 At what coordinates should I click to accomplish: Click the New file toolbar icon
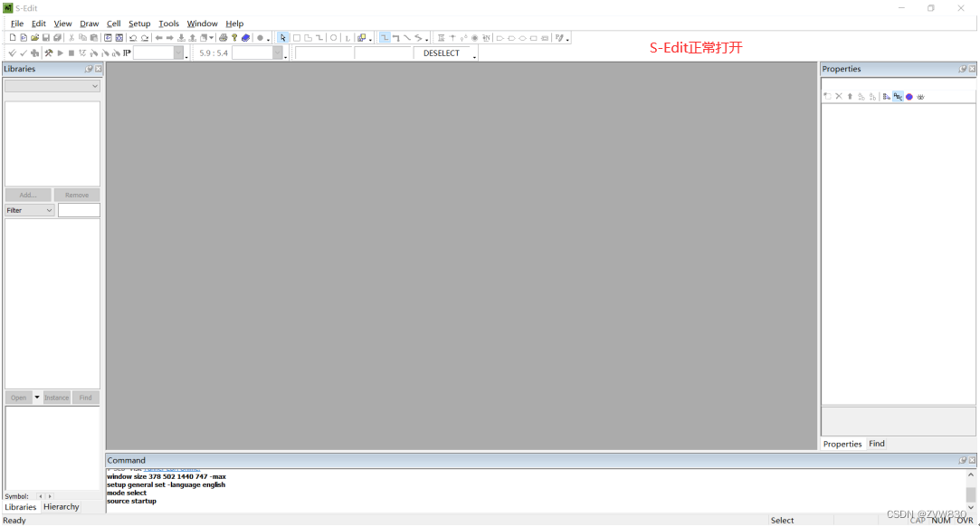click(13, 37)
